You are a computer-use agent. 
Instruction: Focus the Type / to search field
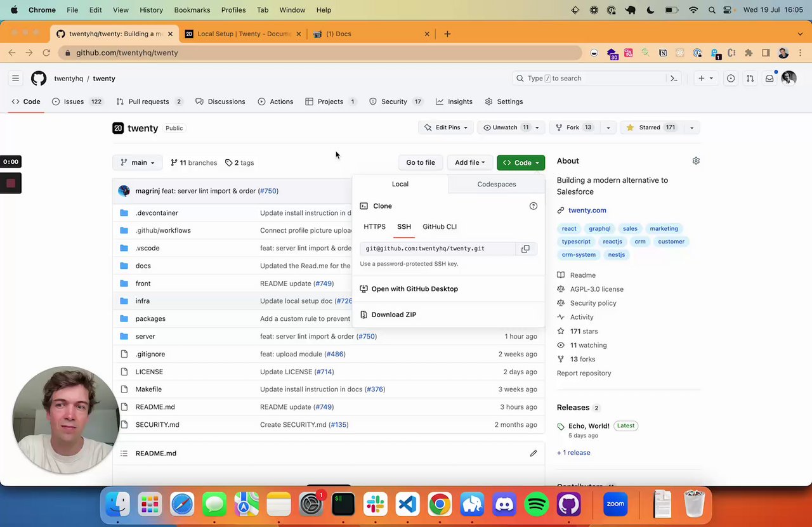[x=590, y=78]
